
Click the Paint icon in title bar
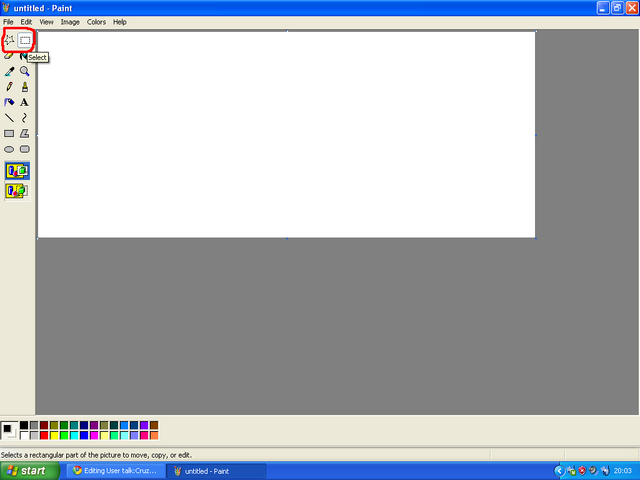click(x=6, y=8)
